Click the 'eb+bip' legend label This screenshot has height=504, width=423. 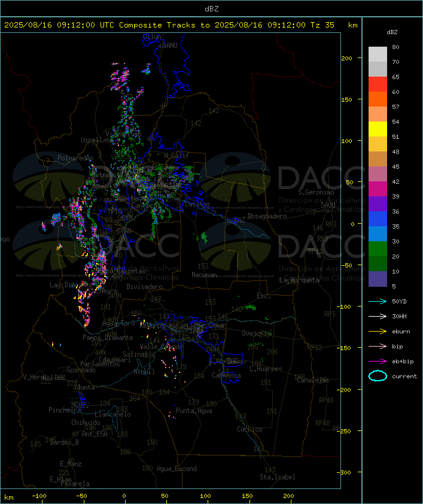(x=403, y=362)
